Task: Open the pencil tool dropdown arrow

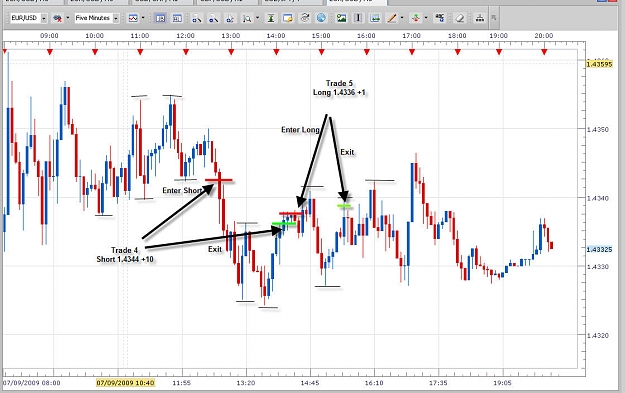Action: [x=402, y=18]
